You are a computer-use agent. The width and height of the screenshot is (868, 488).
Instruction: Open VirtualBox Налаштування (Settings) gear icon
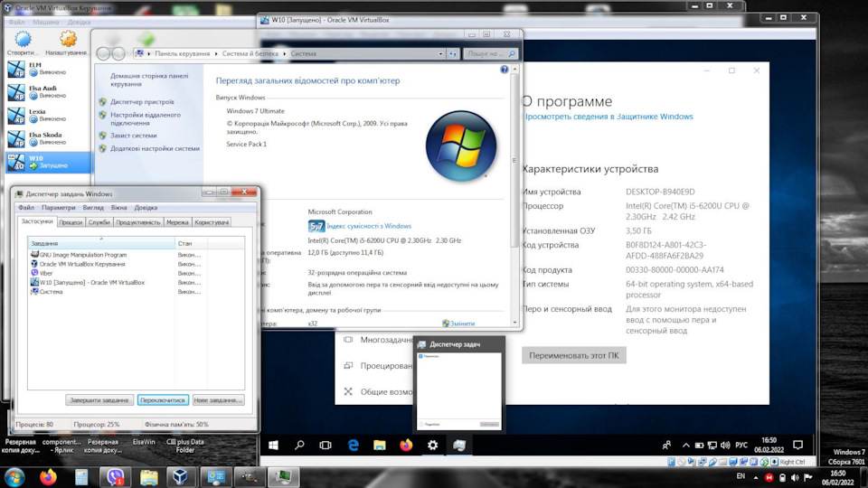coord(66,43)
